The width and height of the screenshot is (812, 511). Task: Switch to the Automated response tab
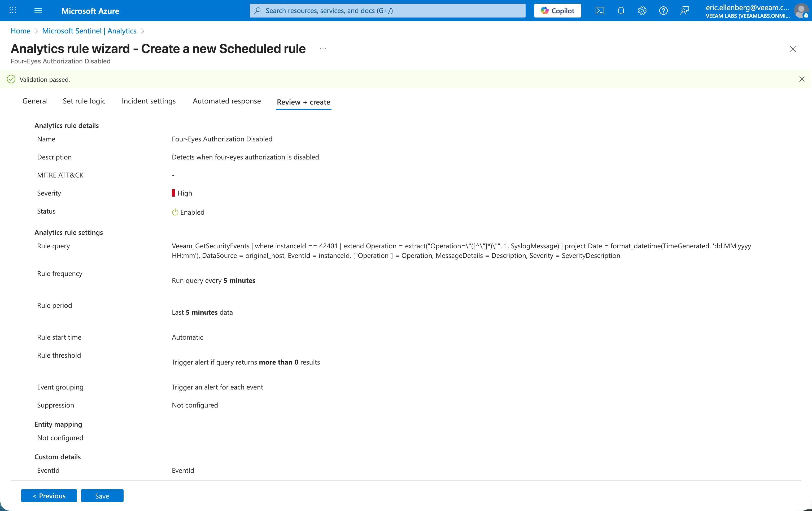[x=226, y=101]
